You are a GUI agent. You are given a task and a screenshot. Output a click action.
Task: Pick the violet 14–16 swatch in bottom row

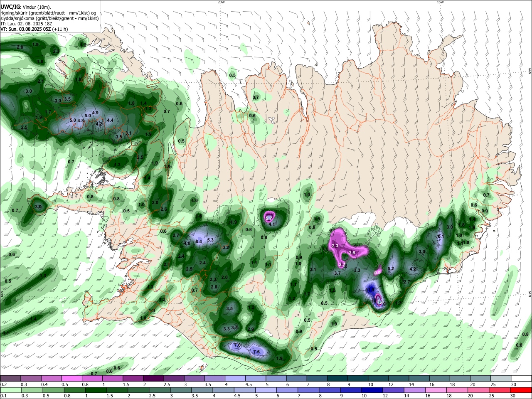[415, 390]
